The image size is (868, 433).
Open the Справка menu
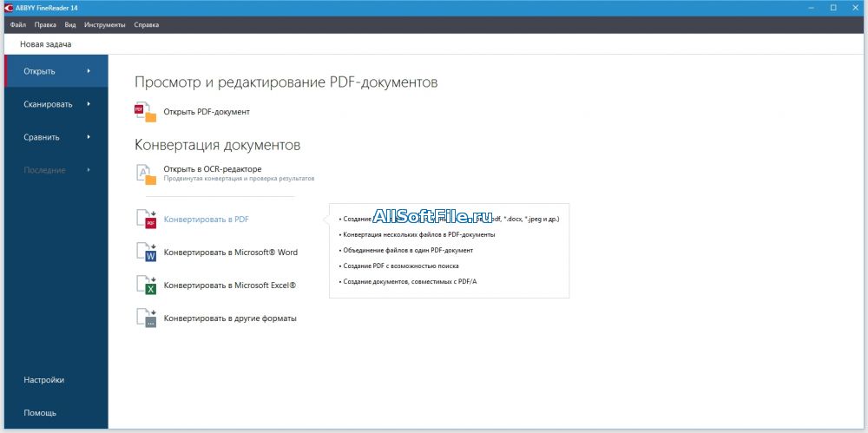pos(146,25)
